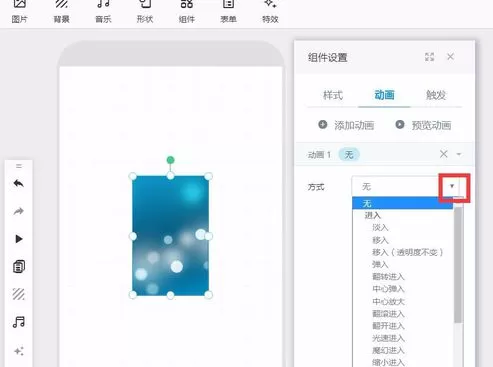Click the 进入 group header in list
This screenshot has height=367, width=493.
coord(373,215)
